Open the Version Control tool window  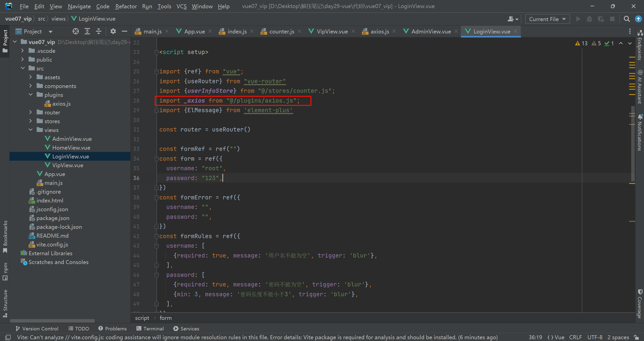(x=37, y=328)
